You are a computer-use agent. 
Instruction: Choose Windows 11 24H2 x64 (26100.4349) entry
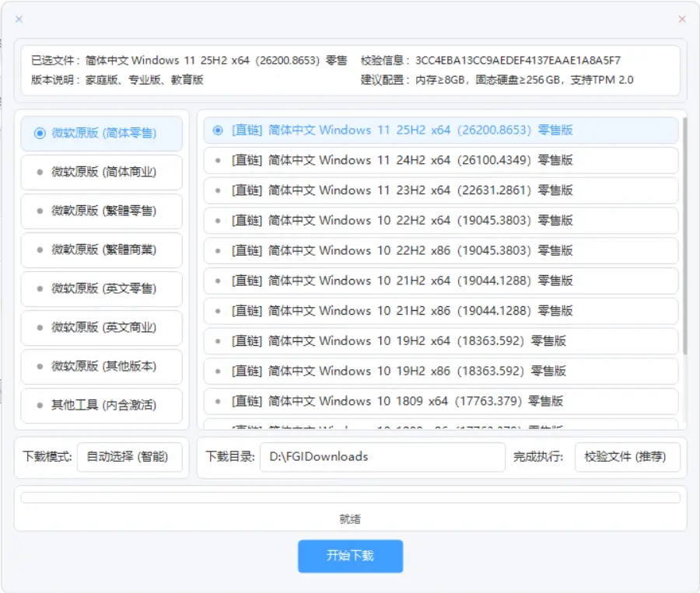click(441, 160)
